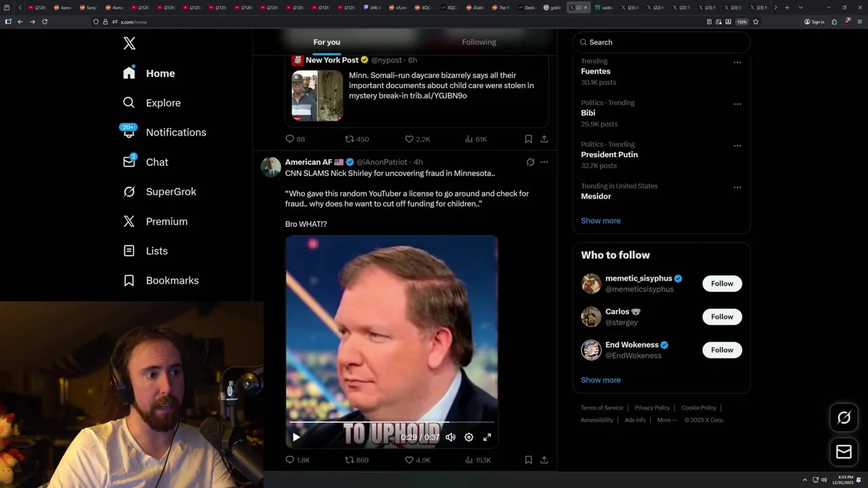Screen dimensions: 868x488
Task: Mute the video volume
Action: (450, 437)
